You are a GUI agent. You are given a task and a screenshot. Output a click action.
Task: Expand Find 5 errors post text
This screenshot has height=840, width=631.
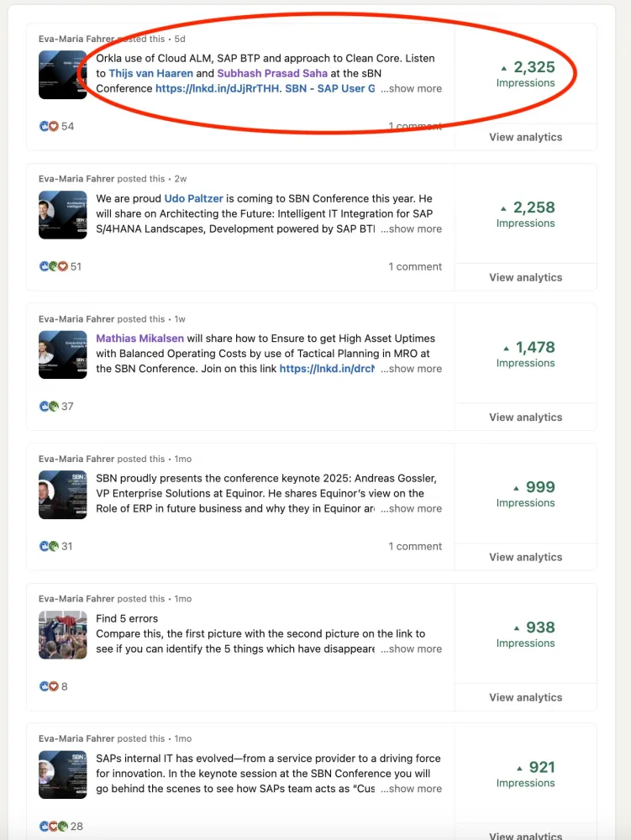pos(412,648)
